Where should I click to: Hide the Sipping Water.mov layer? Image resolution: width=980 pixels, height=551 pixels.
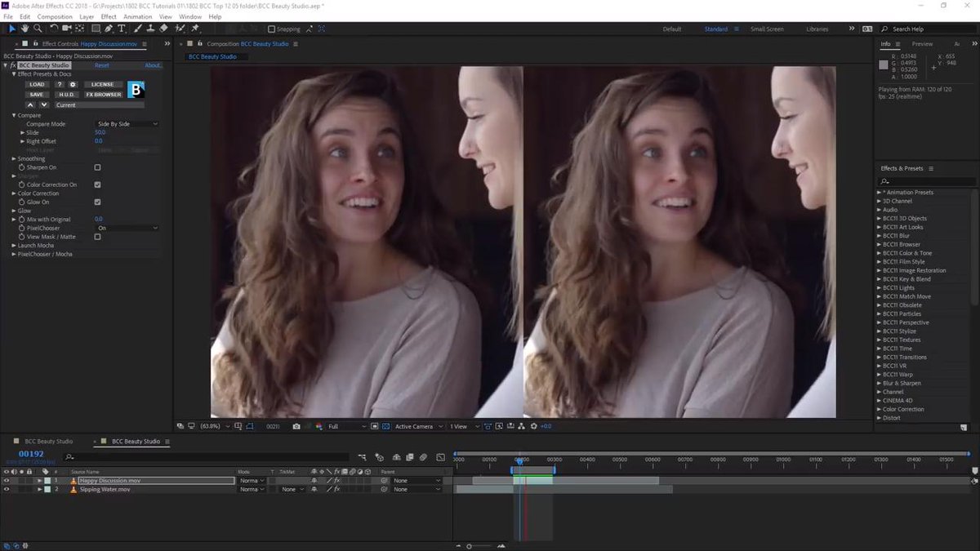6,489
